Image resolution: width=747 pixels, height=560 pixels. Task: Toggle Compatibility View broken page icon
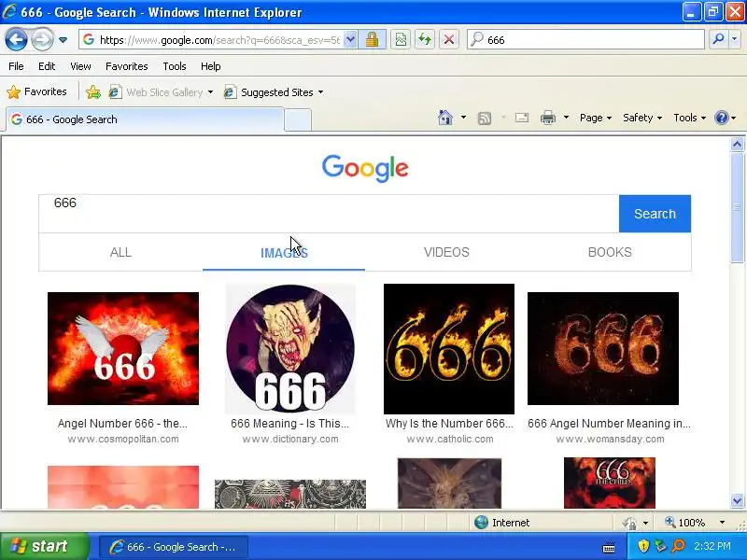pos(401,39)
